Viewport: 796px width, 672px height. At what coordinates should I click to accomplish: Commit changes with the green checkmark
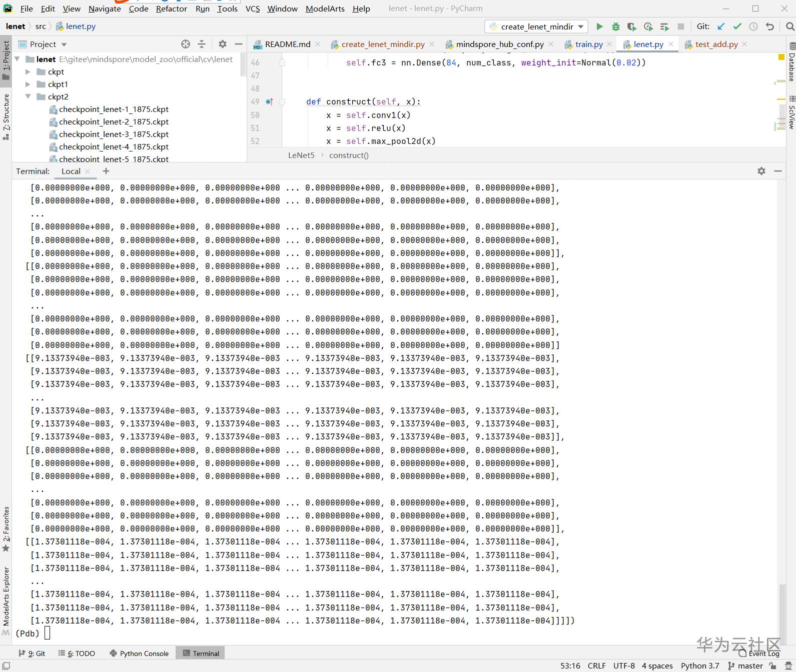[737, 26]
